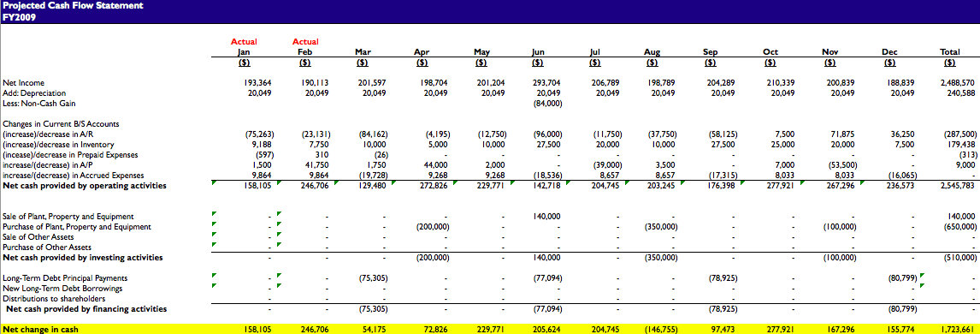
Task: Click Net cash provided by investing activities label
Action: click(x=82, y=258)
